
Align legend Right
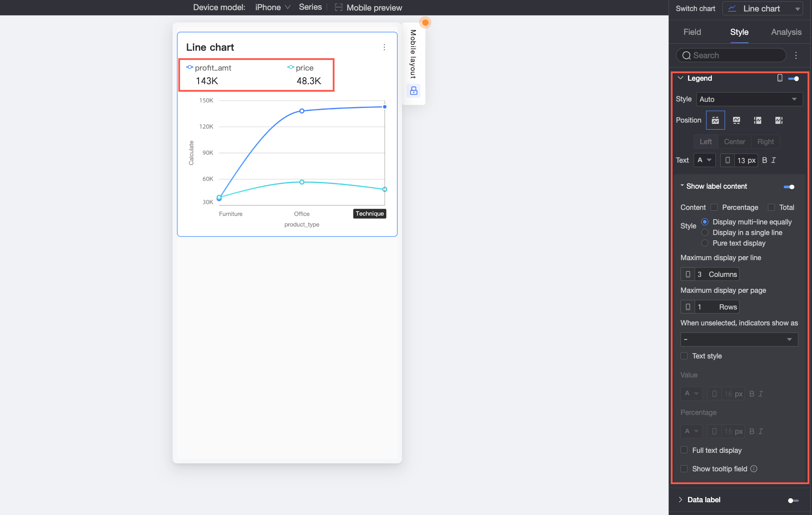pos(766,142)
